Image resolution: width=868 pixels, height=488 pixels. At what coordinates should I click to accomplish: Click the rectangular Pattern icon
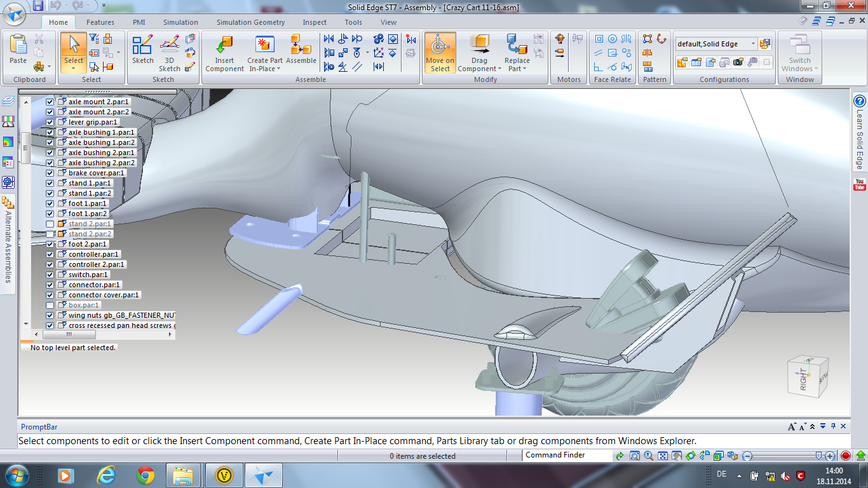pyautogui.click(x=648, y=39)
